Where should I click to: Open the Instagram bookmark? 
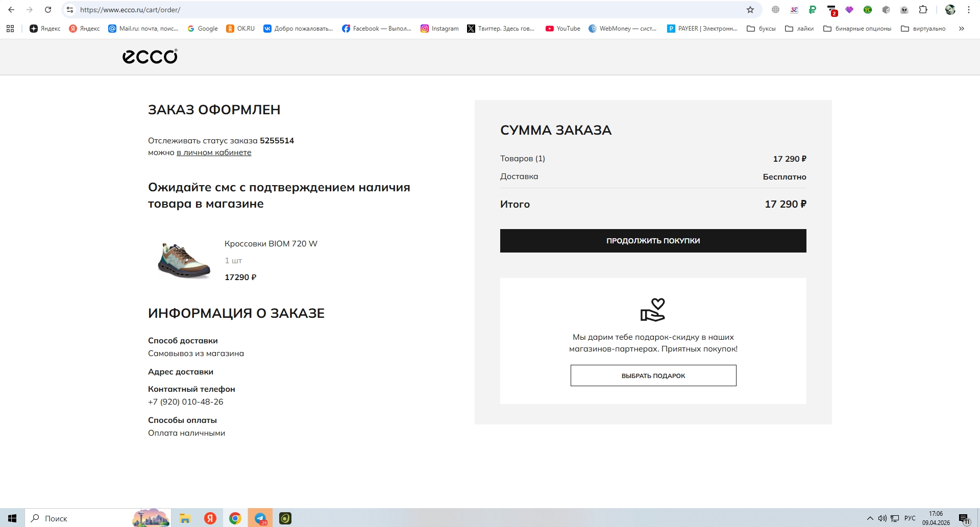pyautogui.click(x=439, y=29)
